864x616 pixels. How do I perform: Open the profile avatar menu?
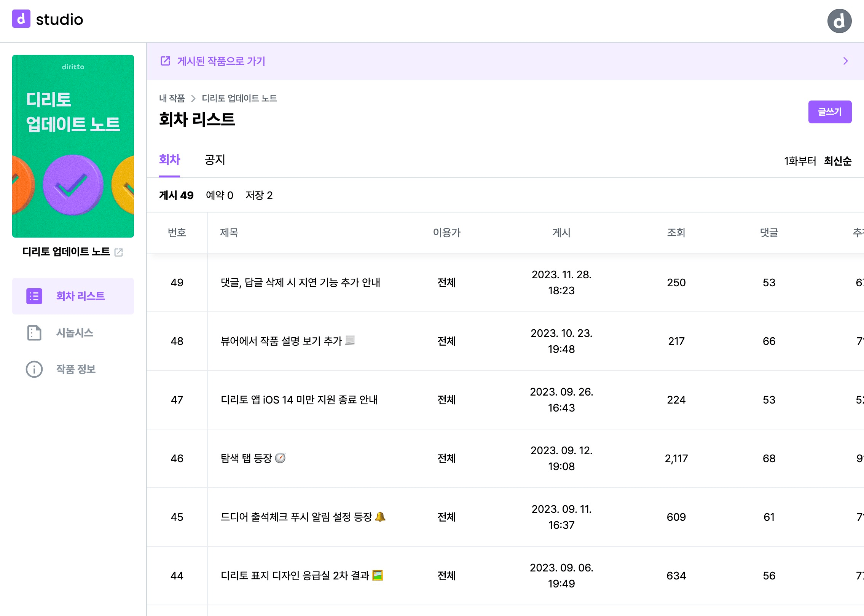pos(839,21)
